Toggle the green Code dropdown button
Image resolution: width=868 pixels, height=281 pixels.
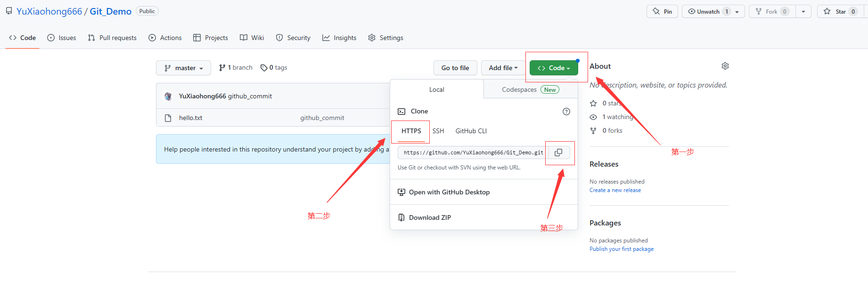tap(554, 68)
